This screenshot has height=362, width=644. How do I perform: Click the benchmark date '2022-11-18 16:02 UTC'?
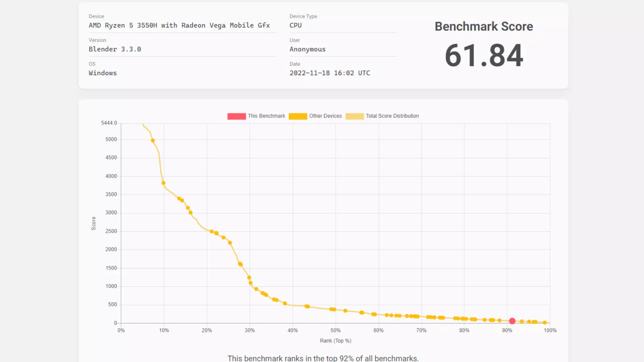pos(330,73)
